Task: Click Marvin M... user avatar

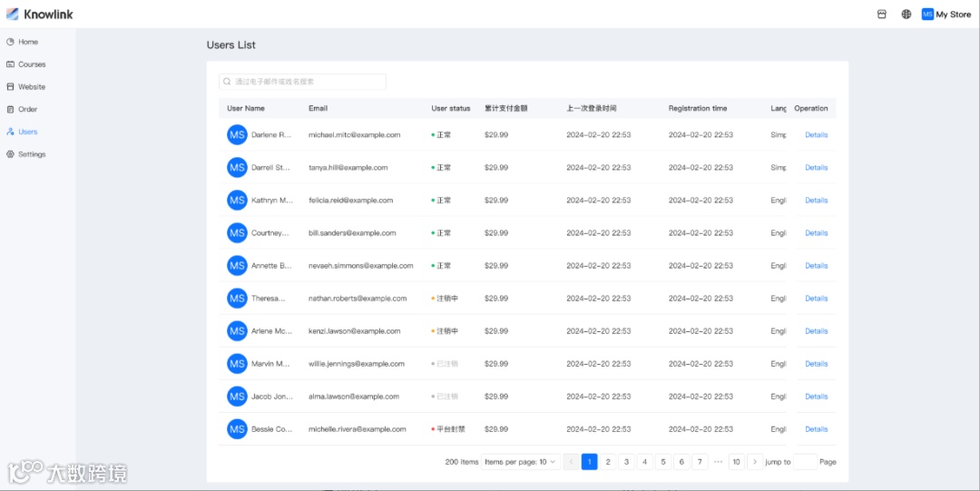Action: pos(237,363)
